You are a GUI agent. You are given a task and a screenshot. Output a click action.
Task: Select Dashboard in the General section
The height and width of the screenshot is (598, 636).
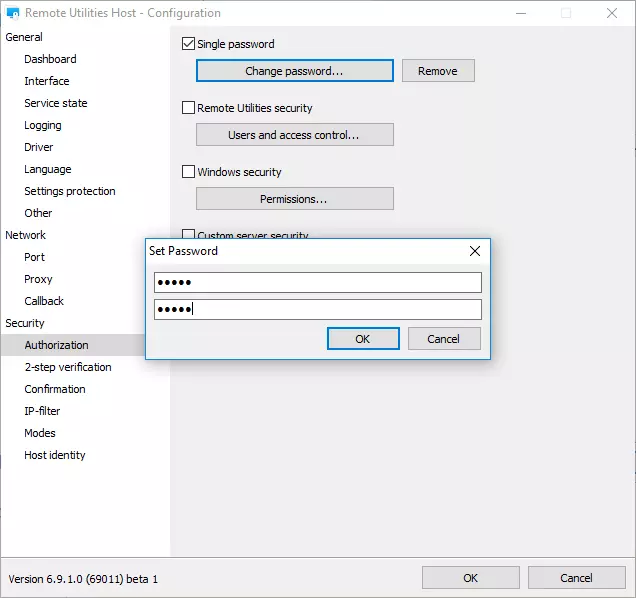pyautogui.click(x=50, y=59)
